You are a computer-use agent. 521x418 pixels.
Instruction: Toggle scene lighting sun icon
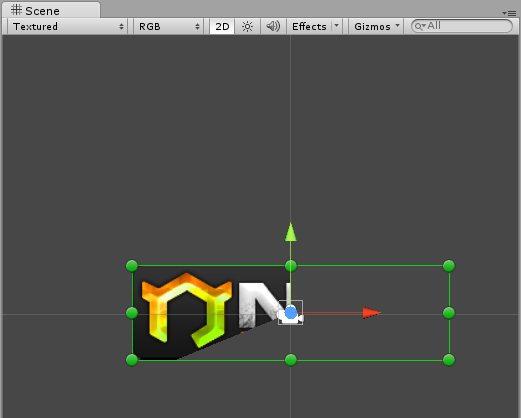[x=247, y=26]
